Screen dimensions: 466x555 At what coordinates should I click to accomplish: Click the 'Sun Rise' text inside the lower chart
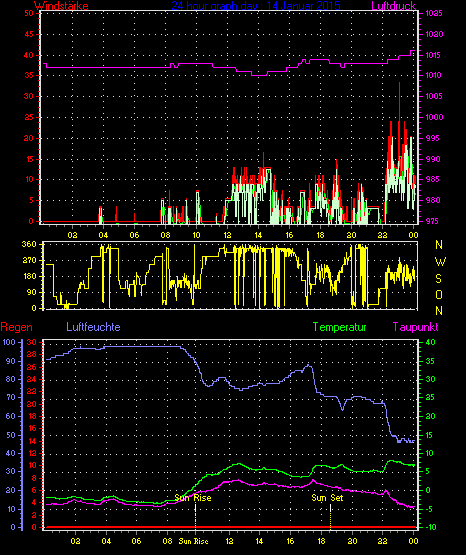(x=193, y=498)
